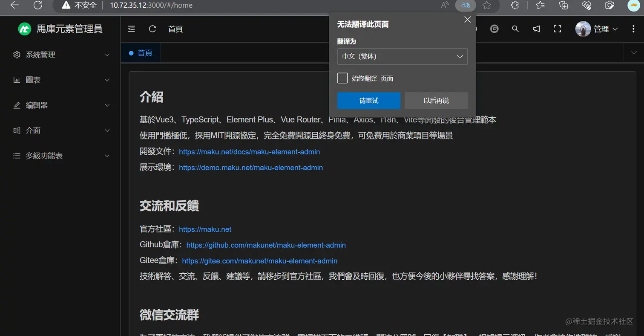This screenshot has width=644, height=336.
Task: Click the 交流和反饋 heading
Action: click(169, 206)
